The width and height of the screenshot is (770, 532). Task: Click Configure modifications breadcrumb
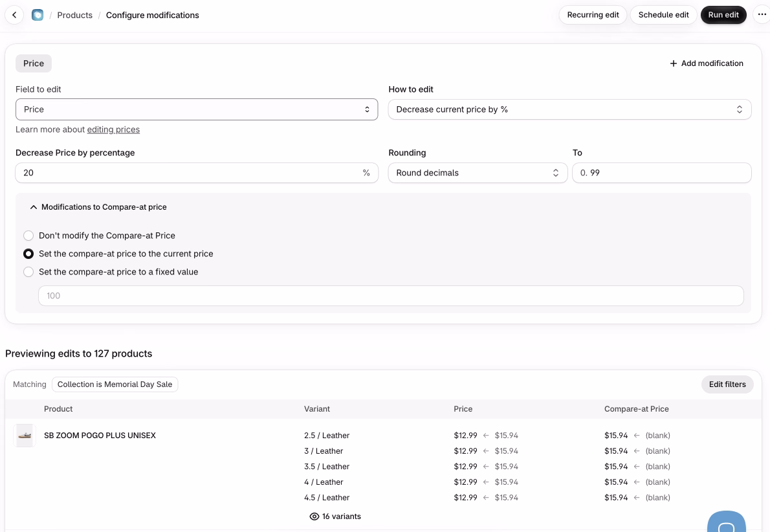152,16
